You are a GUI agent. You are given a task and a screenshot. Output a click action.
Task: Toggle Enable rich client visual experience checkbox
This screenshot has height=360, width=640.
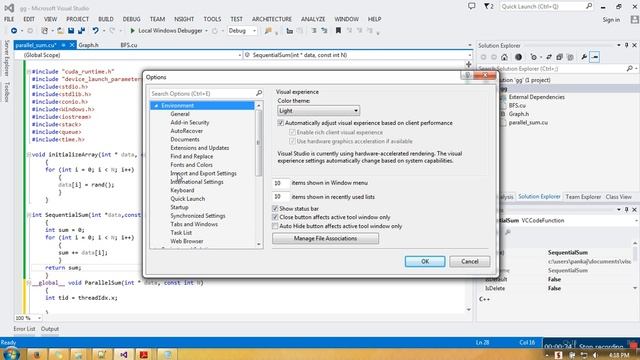(292, 132)
